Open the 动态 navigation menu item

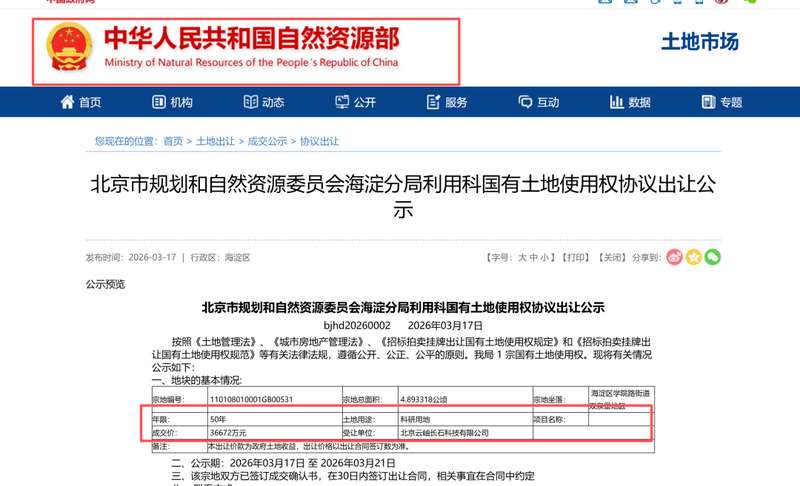pos(264,102)
